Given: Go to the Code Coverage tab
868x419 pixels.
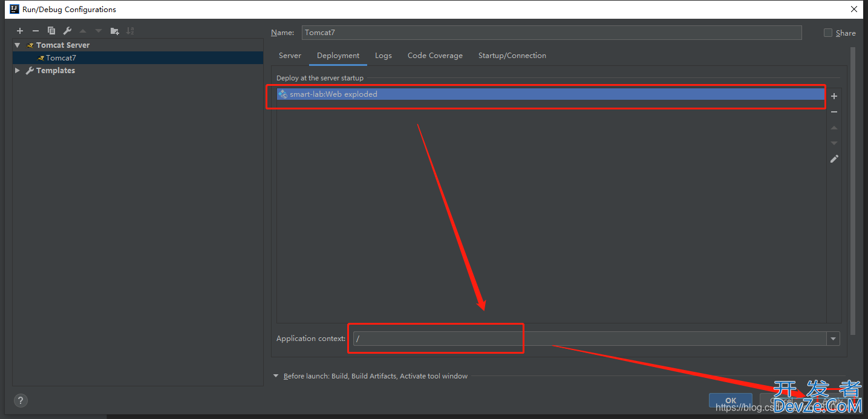Looking at the screenshot, I should (435, 56).
